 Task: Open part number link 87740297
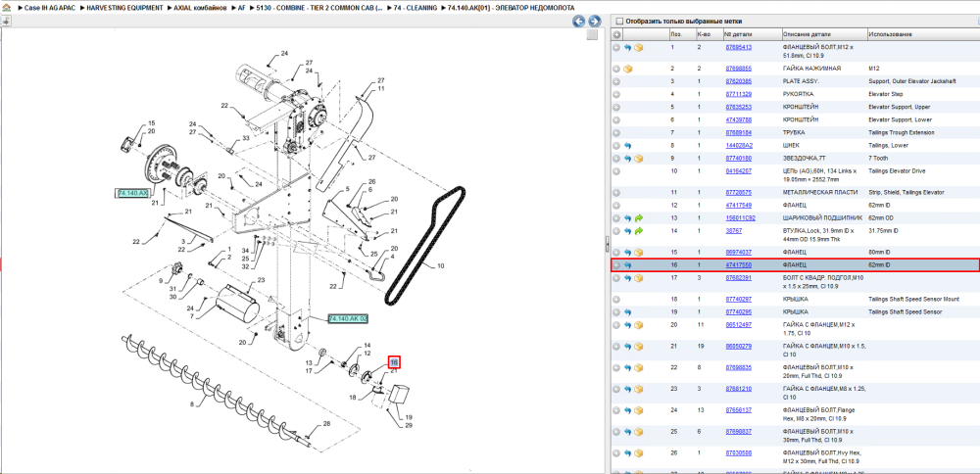coord(738,299)
